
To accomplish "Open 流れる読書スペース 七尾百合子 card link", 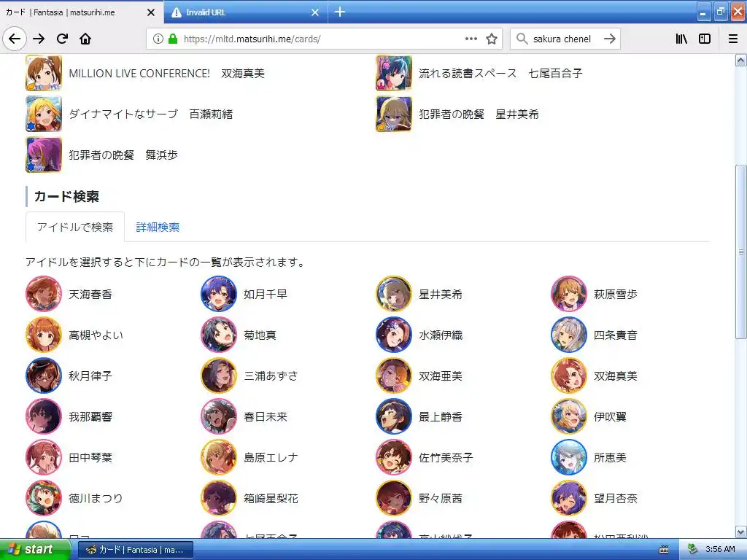I will click(500, 74).
